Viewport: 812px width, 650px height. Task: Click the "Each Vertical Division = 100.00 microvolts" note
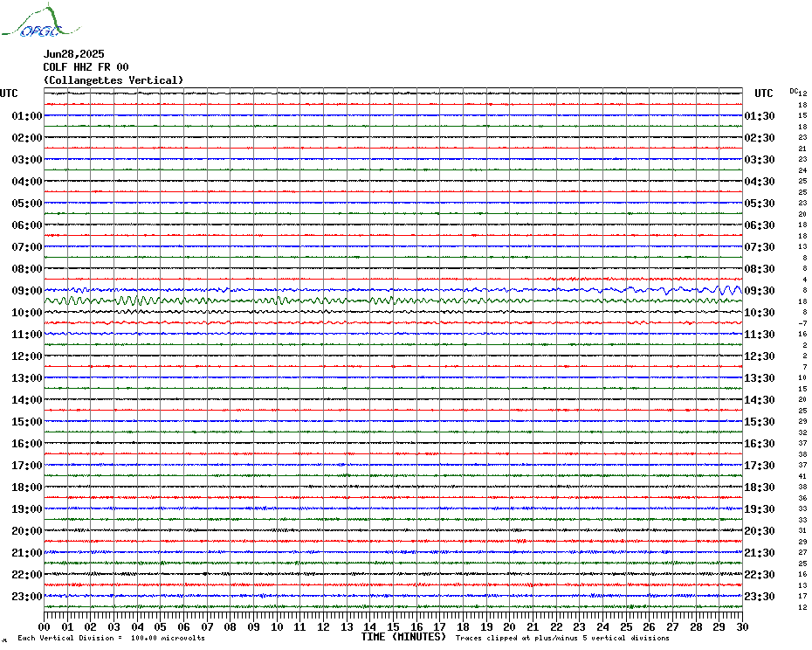(112, 638)
